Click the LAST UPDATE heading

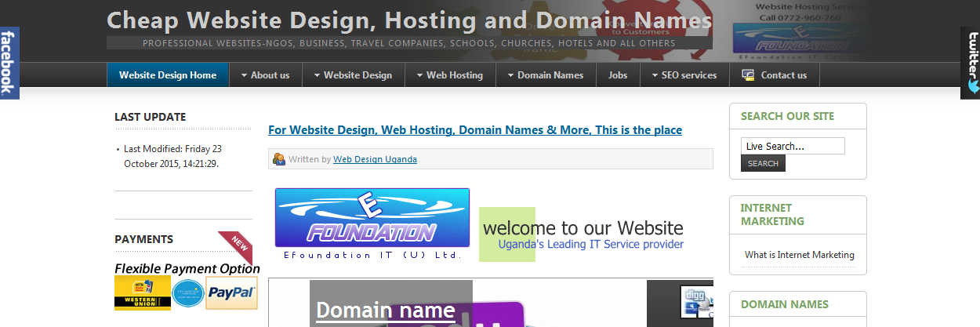click(x=150, y=117)
